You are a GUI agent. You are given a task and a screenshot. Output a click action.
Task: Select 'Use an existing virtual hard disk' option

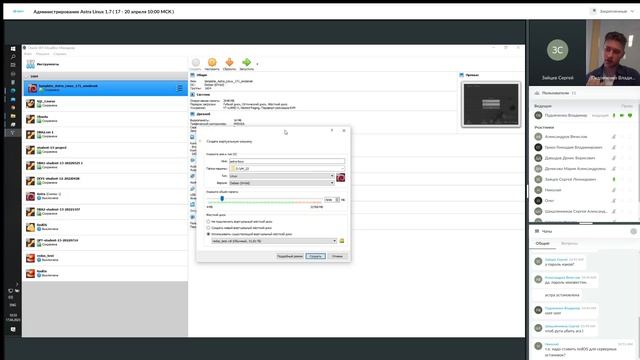[249, 234]
